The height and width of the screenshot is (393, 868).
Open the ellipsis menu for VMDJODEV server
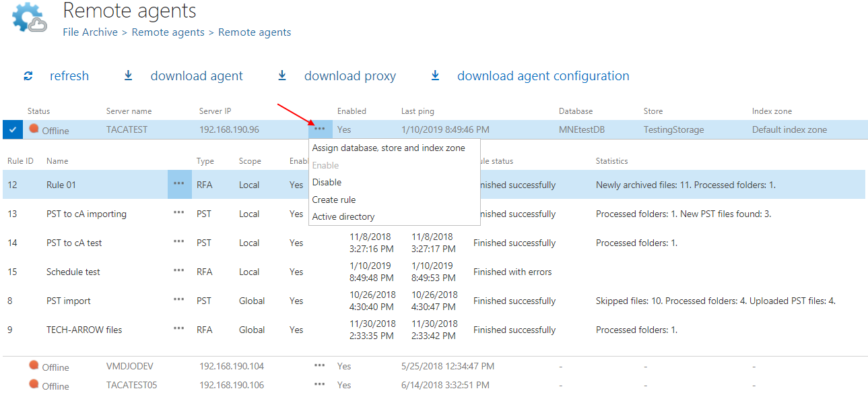(x=320, y=366)
